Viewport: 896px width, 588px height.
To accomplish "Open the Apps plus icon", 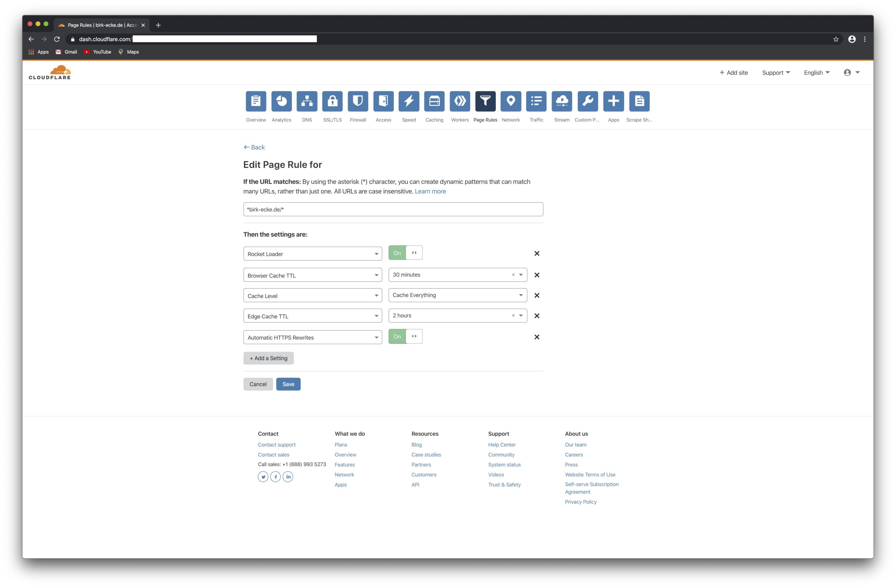I will [x=613, y=101].
